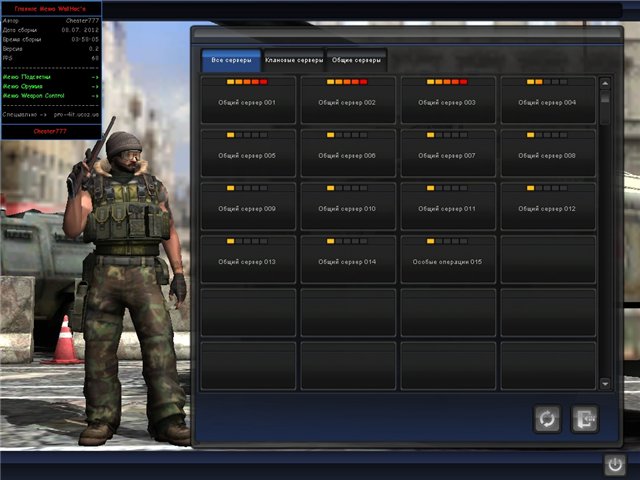Pick Общий сервер 009

point(248,206)
